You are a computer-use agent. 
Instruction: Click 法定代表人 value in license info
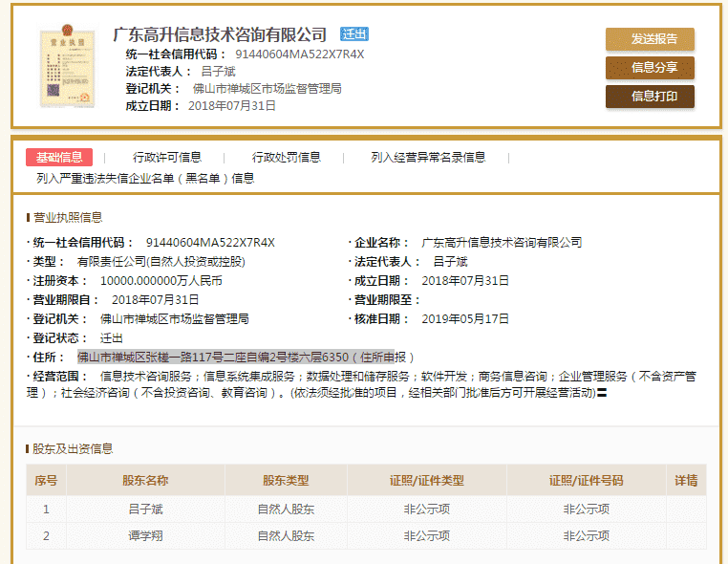pyautogui.click(x=450, y=262)
